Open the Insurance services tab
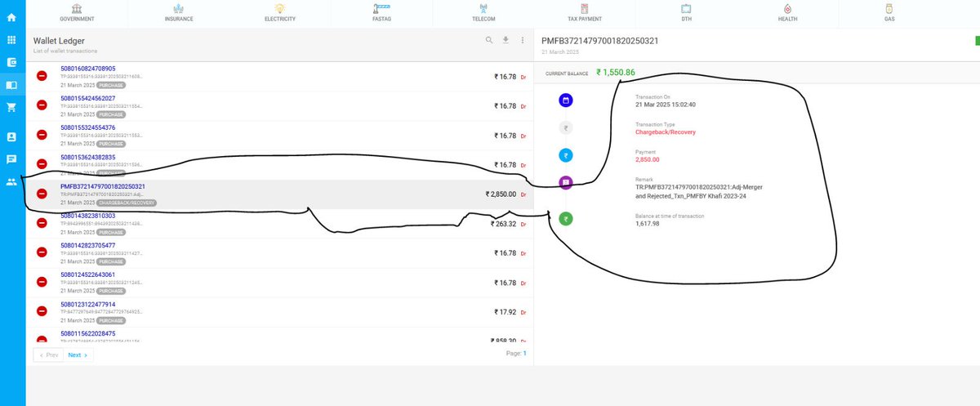The height and width of the screenshot is (406, 980). click(x=179, y=12)
